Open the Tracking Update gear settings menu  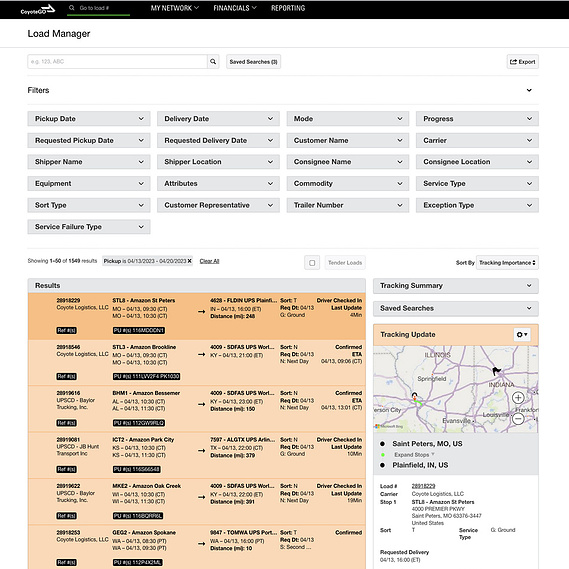tap(522, 335)
